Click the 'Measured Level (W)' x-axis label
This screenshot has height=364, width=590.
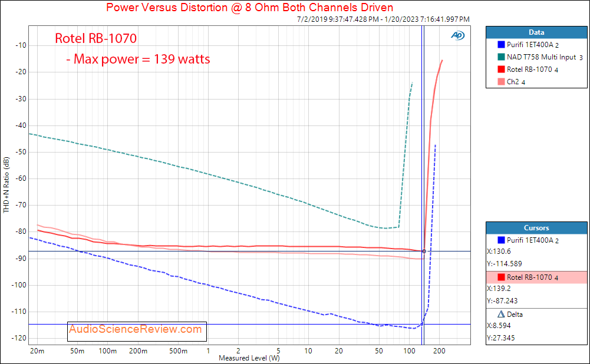click(x=249, y=358)
